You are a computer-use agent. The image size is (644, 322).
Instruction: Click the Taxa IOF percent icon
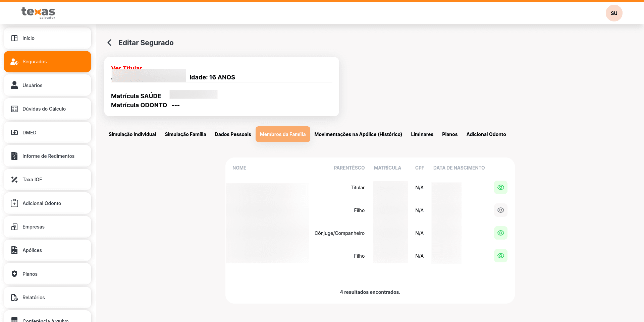tap(14, 180)
